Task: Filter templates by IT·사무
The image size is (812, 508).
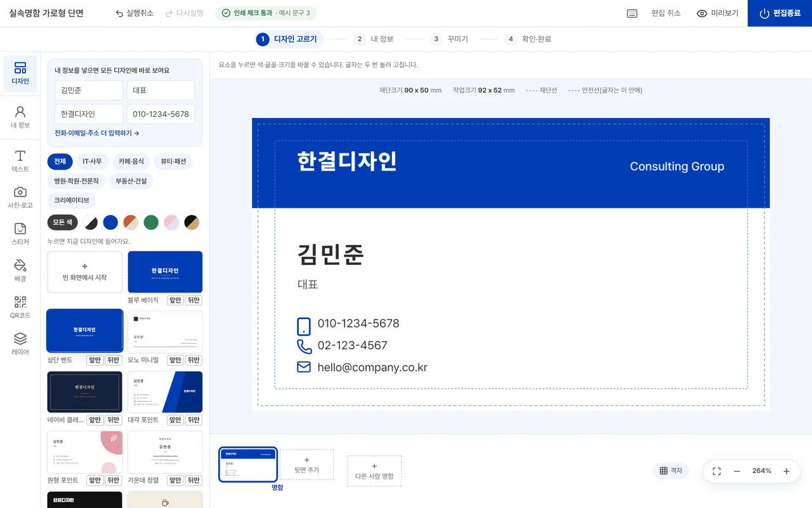Action: [x=92, y=162]
